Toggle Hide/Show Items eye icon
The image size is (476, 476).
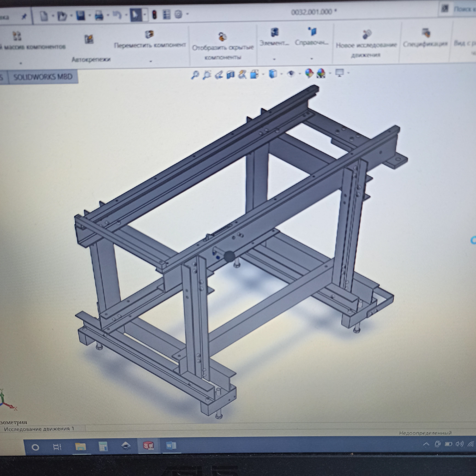pyautogui.click(x=291, y=73)
